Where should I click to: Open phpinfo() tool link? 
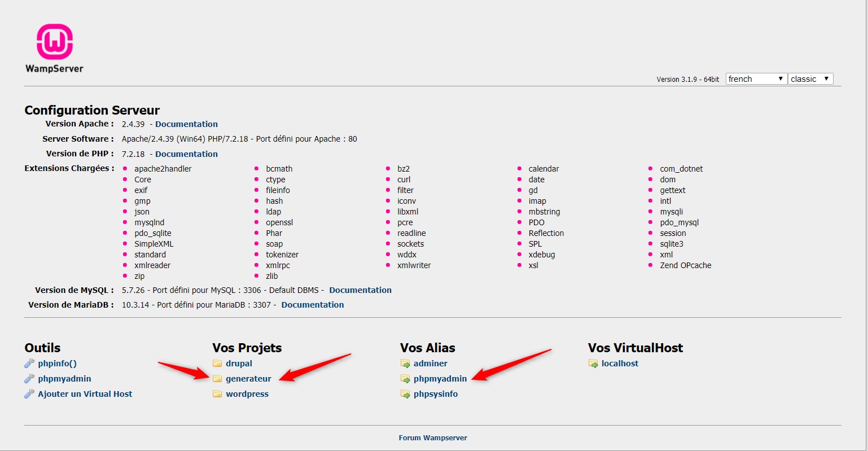(x=57, y=364)
